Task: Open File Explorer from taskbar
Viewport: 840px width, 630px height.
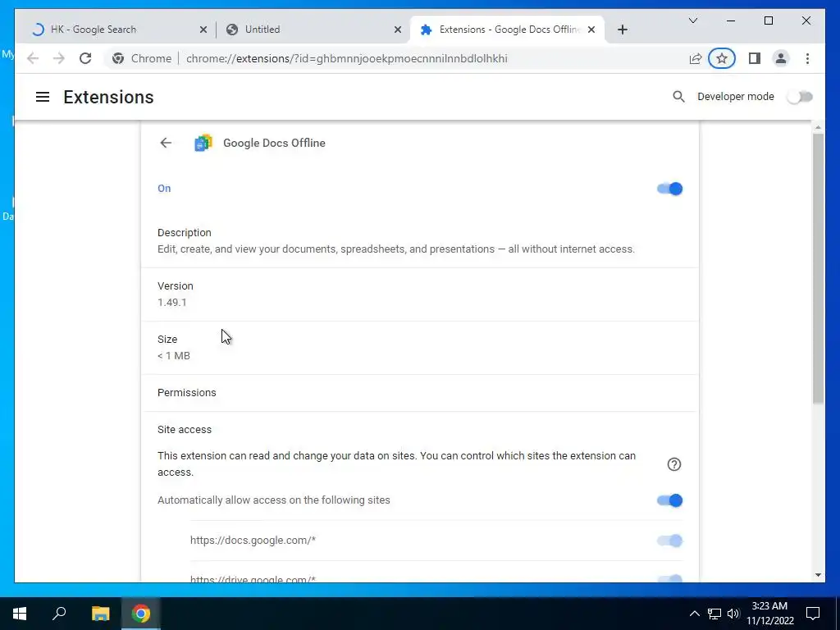Action: pyautogui.click(x=100, y=614)
